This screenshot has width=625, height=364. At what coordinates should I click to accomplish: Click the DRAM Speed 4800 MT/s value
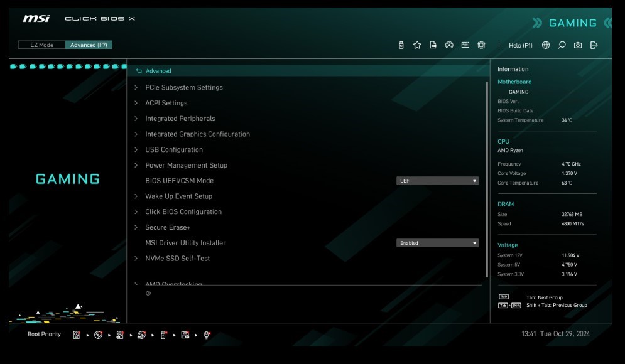point(573,224)
